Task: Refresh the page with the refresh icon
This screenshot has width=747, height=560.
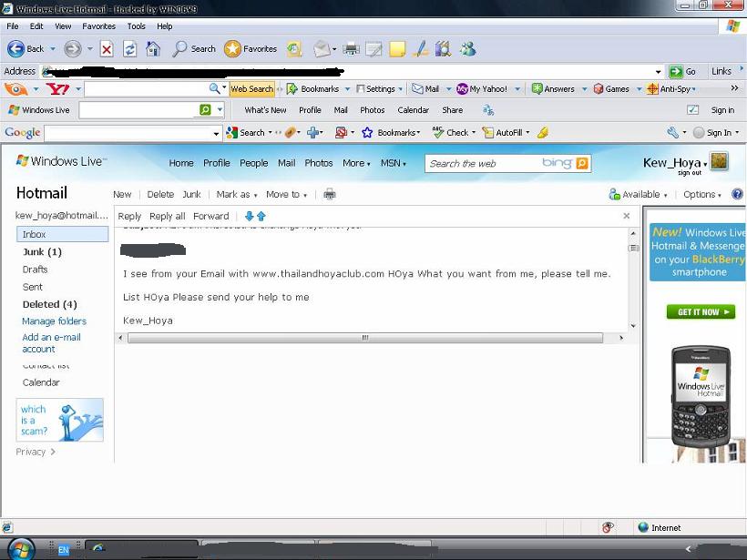Action: pos(130,48)
